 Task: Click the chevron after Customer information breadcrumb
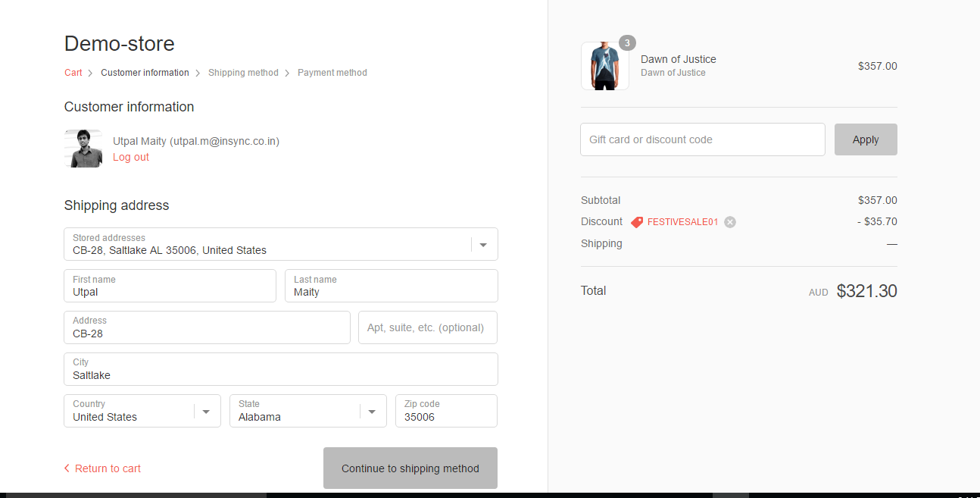198,73
